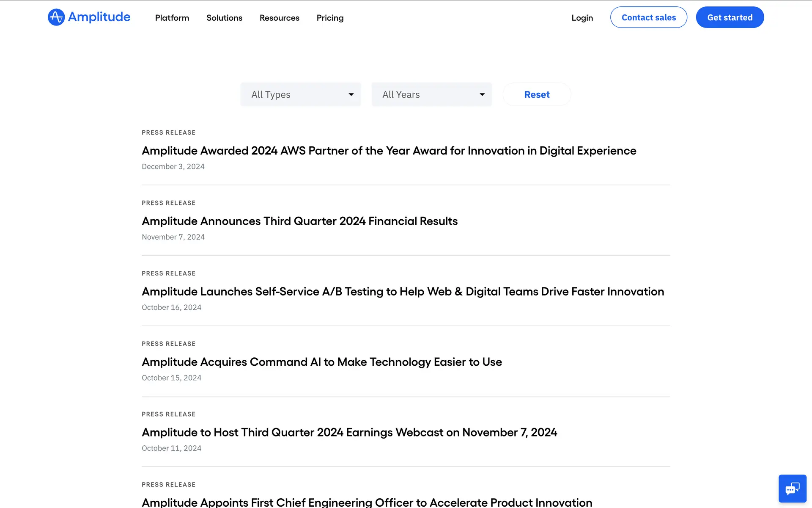Open the Platform menu
Viewport: 812px width, 508px height.
pyautogui.click(x=172, y=18)
